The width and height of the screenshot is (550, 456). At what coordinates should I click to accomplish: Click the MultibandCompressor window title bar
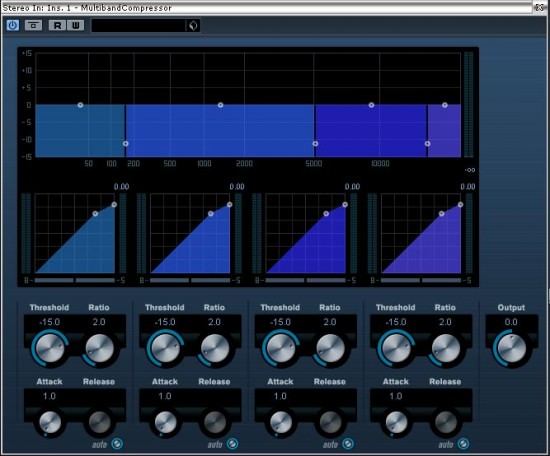(267, 8)
